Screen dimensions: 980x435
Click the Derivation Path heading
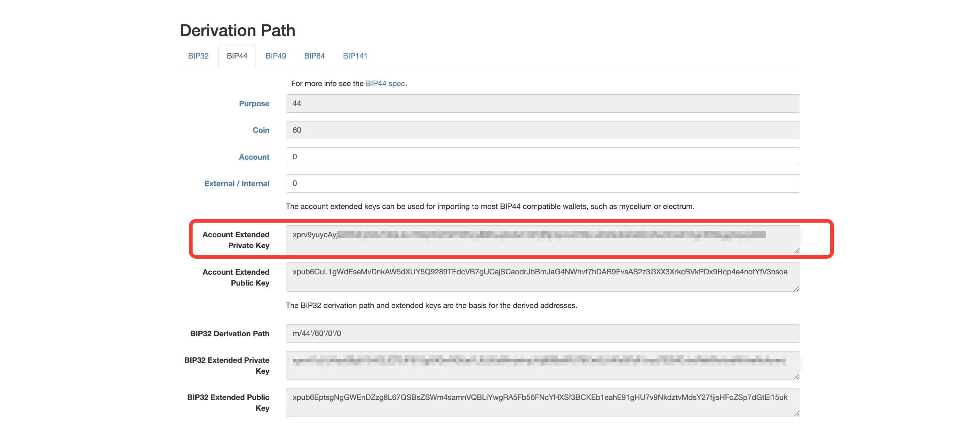(x=238, y=30)
